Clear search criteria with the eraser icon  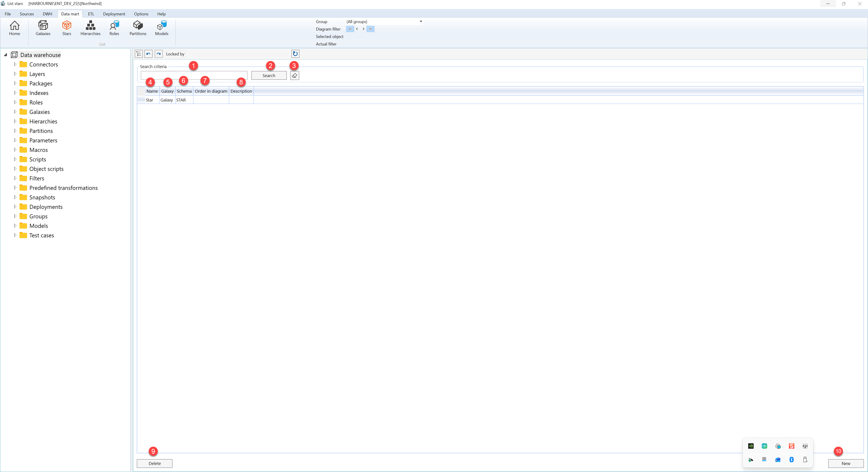[295, 76]
